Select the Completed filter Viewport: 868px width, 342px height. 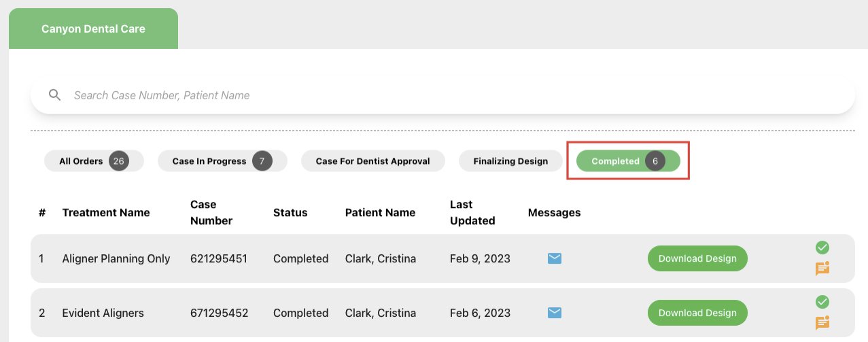coord(628,161)
